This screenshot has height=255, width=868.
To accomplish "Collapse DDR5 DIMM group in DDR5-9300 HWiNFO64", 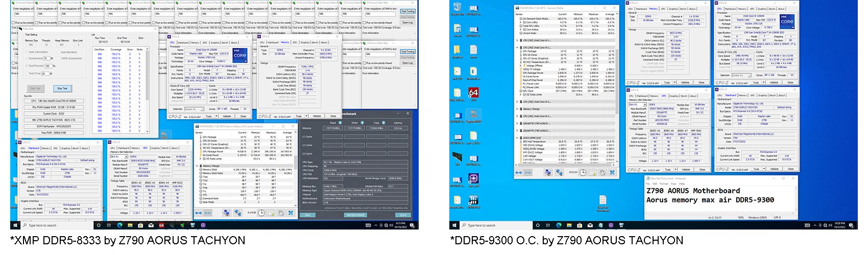I will point(517,138).
